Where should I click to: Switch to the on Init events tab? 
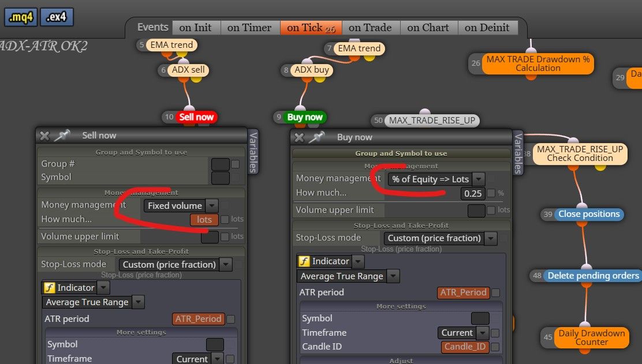click(196, 28)
